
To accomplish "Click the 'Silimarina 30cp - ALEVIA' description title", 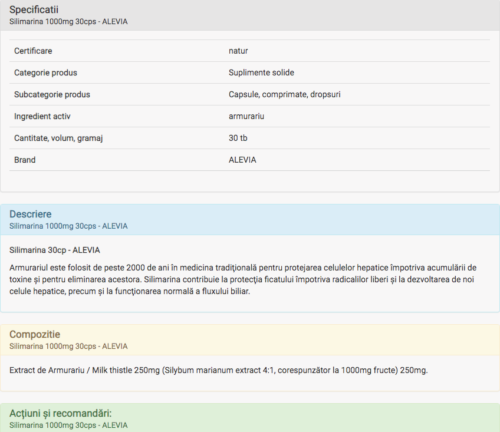I will (x=55, y=250).
